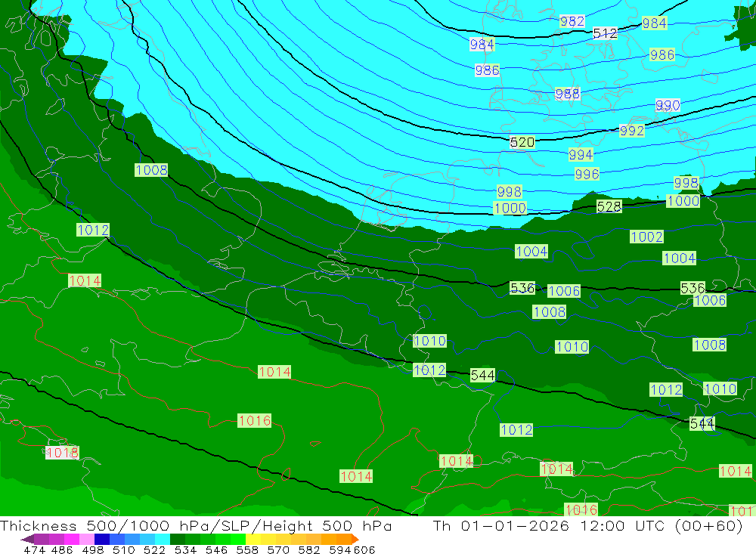The height and width of the screenshot is (554, 756).
Task: Click the 992 isobar label
Action: point(631,131)
